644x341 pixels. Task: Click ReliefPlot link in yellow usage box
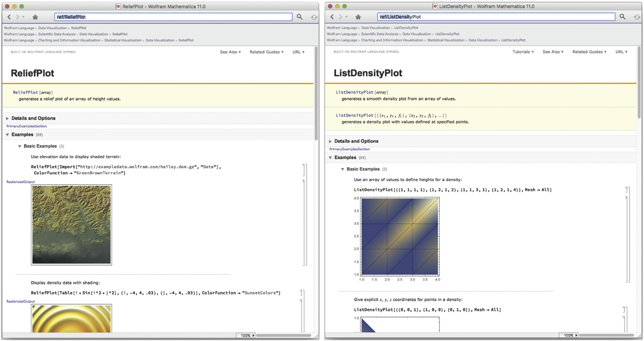coord(25,92)
